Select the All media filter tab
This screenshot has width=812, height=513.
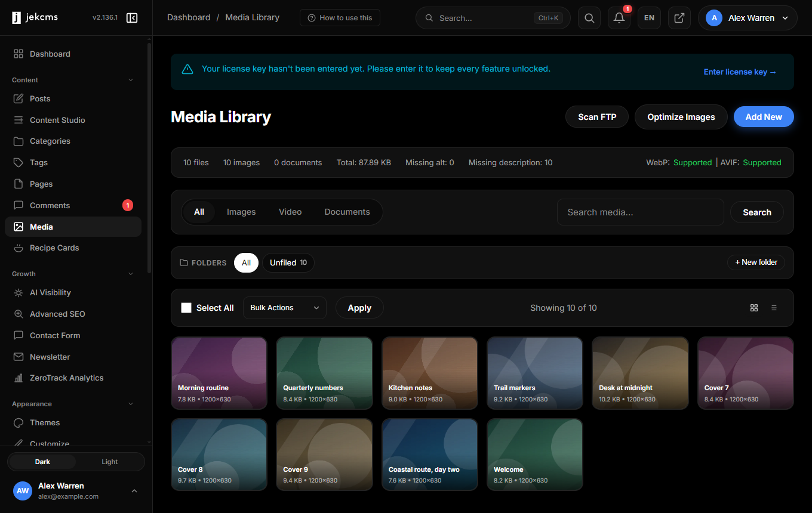(199, 212)
